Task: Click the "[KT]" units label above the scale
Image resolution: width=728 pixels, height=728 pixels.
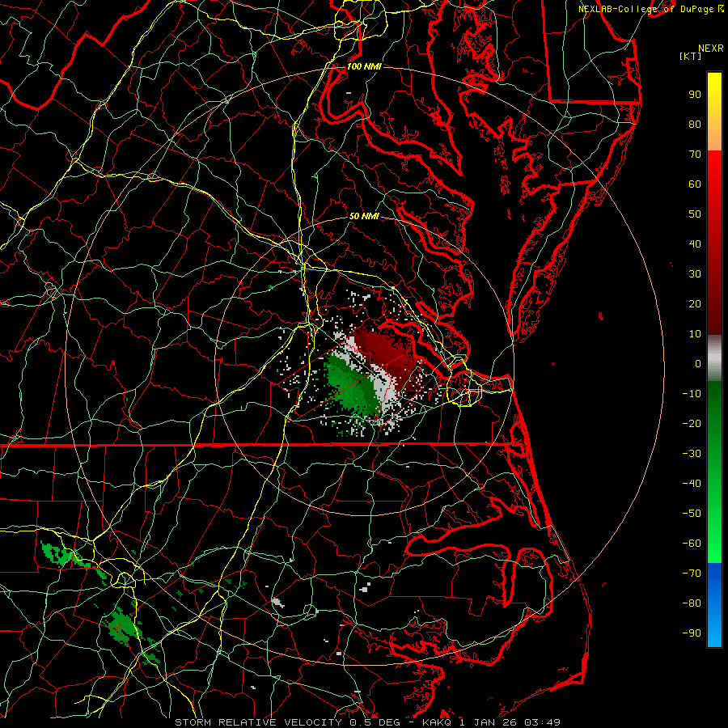Action: [691, 56]
